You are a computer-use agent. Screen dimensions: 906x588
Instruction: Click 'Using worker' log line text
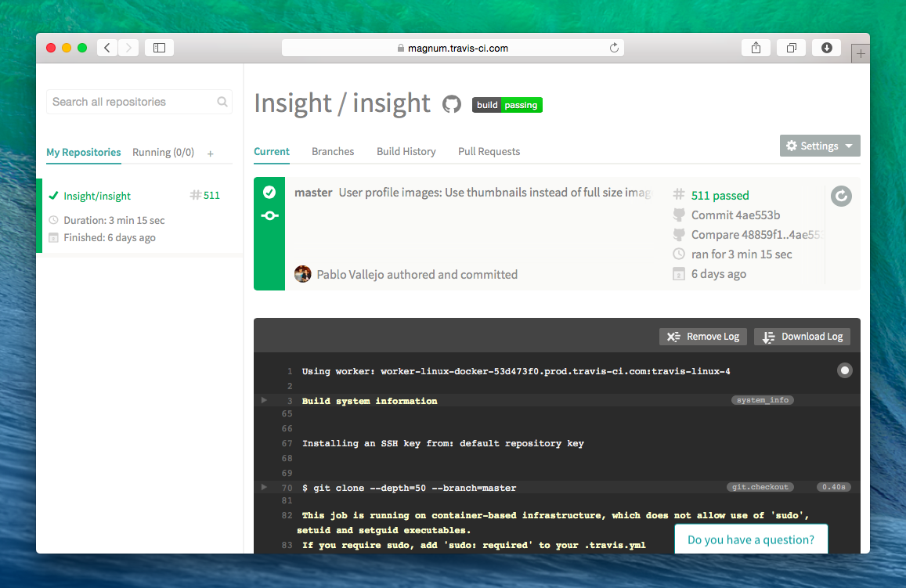(x=516, y=371)
